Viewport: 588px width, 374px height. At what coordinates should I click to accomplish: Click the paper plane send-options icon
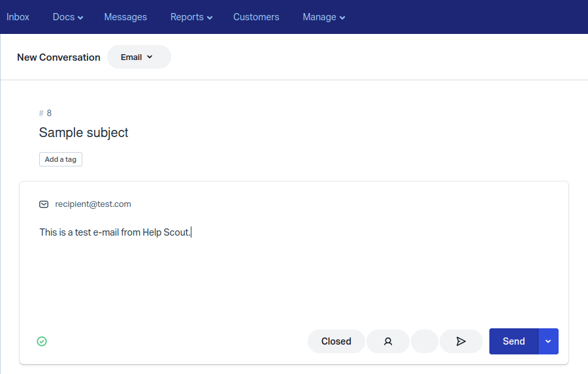click(x=461, y=341)
